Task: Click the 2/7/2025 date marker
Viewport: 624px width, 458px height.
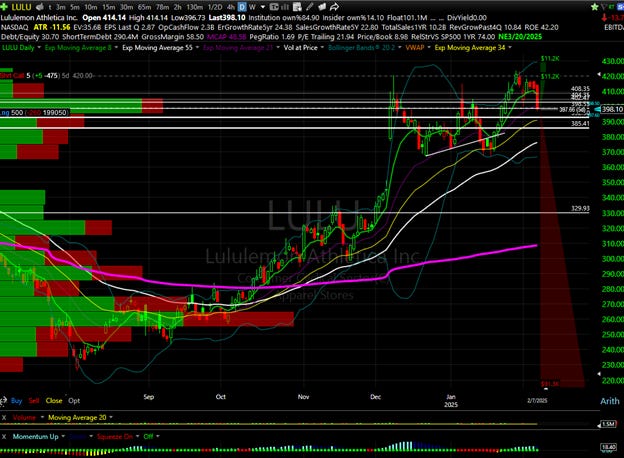Action: tap(537, 400)
